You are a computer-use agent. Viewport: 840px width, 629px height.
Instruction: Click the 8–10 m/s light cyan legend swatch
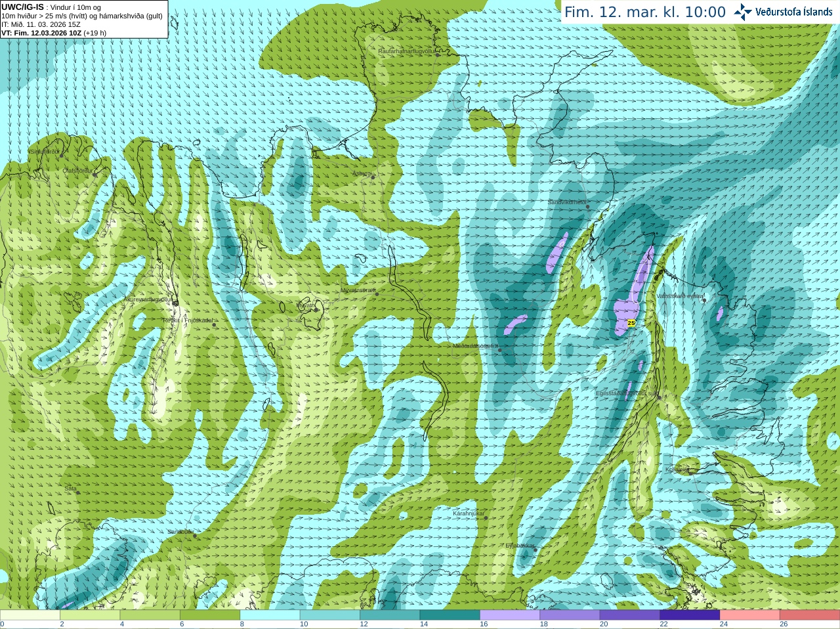(x=270, y=615)
